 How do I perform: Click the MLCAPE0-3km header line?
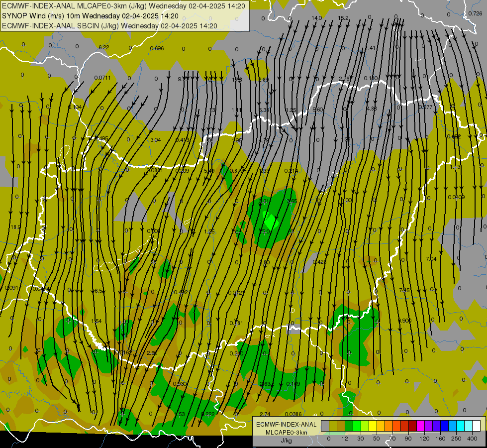point(123,6)
